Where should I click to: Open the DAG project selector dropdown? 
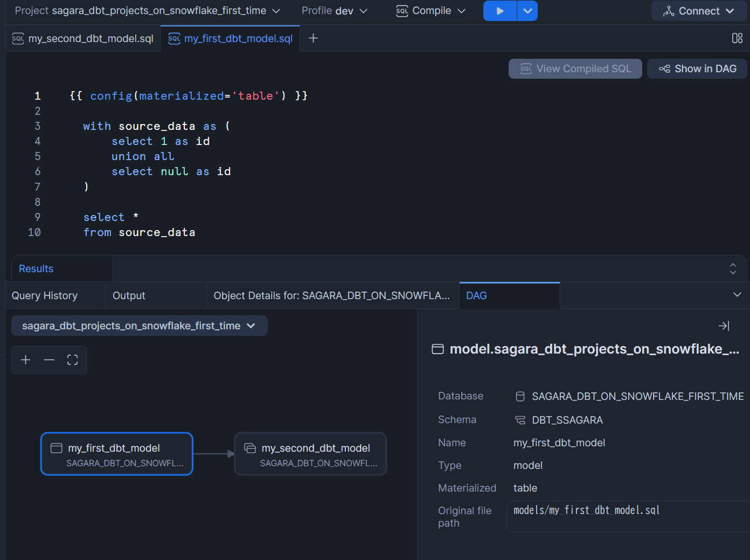(139, 326)
